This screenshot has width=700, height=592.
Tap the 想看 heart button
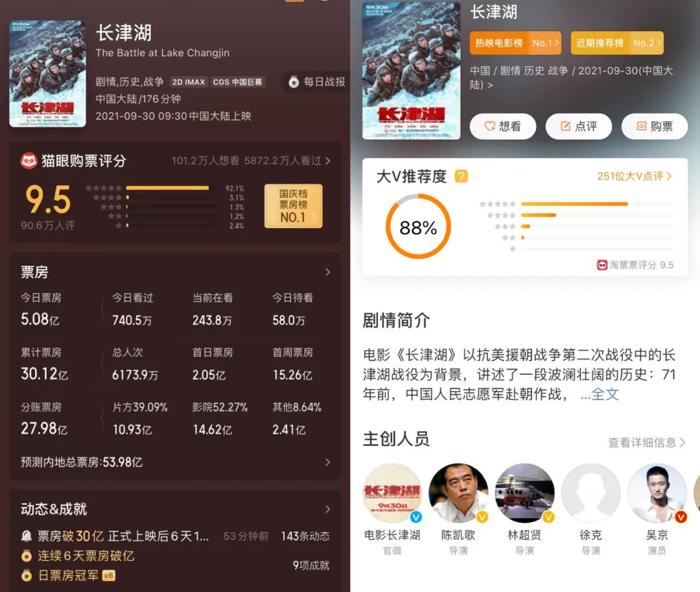coord(503,126)
